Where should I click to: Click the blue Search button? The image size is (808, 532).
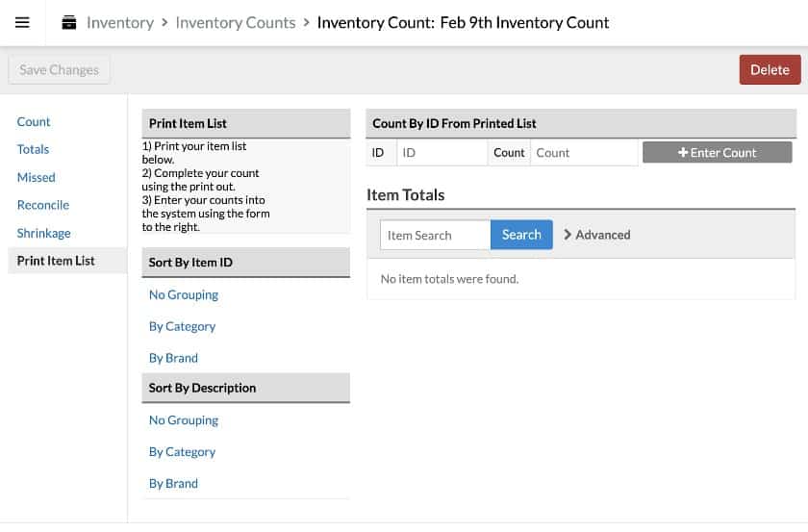[521, 235]
